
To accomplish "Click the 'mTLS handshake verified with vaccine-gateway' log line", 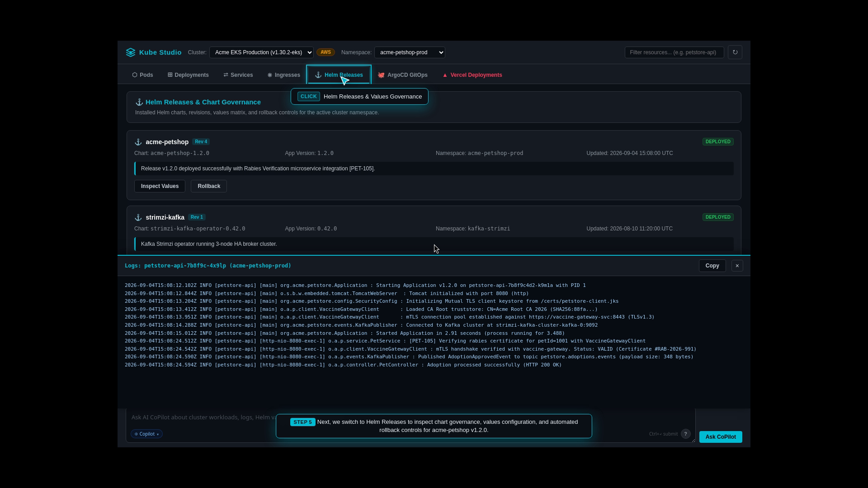I will click(x=410, y=349).
